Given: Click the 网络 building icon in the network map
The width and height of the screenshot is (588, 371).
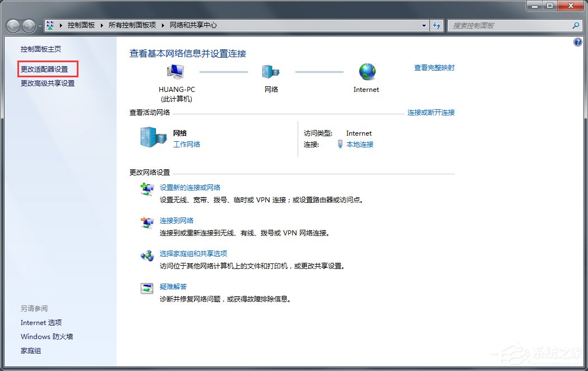Looking at the screenshot, I should coord(271,72).
